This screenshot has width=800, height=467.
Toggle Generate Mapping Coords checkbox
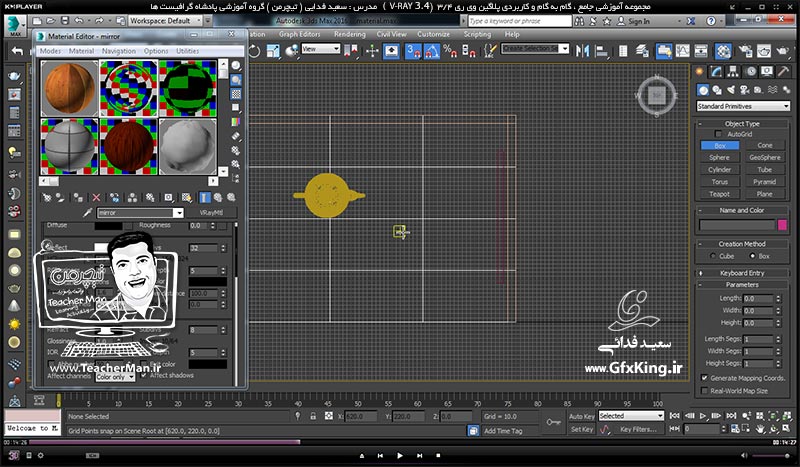704,378
